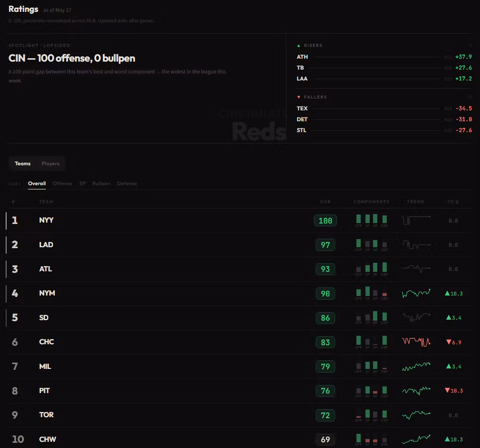Switch to the Teams tab
Image resolution: width=480 pixels, height=448 pixels.
(x=23, y=163)
